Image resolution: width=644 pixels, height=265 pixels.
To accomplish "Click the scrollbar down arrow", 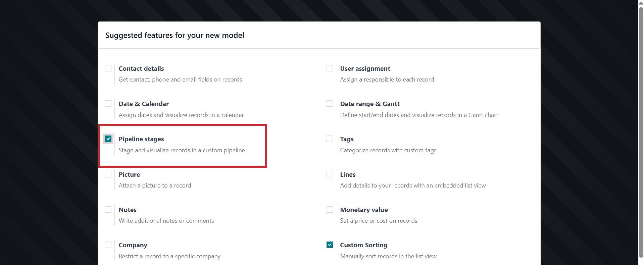I will click(x=641, y=262).
